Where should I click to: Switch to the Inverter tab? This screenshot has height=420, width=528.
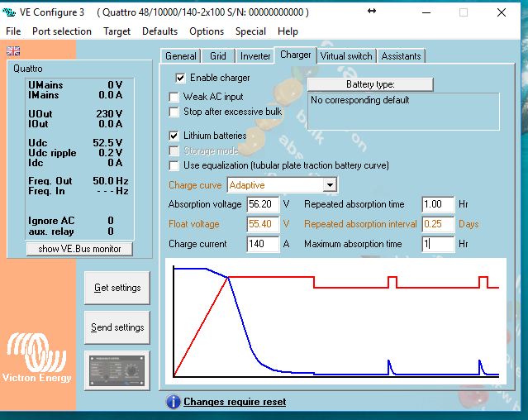click(255, 56)
